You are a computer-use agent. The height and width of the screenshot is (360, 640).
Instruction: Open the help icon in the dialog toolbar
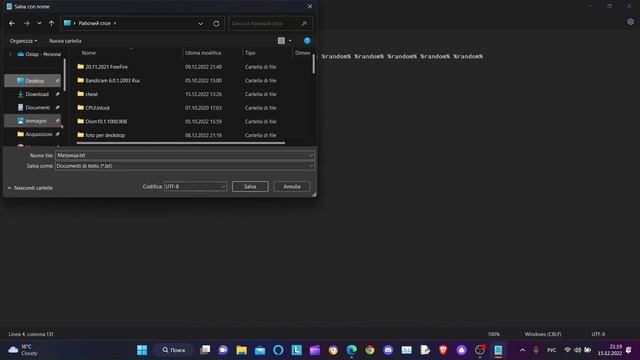pos(307,41)
